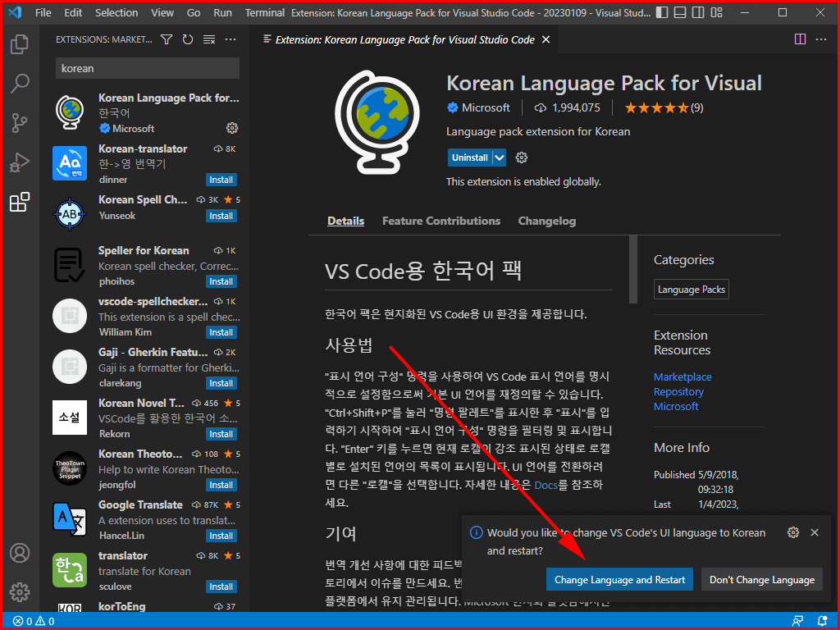Click gear on Korean Language Pack list item

click(x=232, y=128)
